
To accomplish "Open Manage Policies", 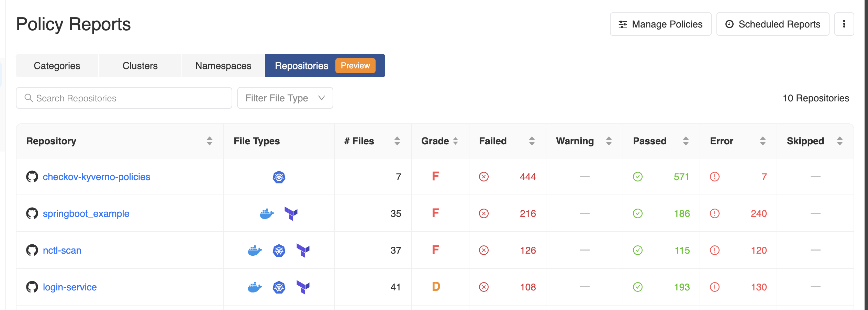I will (x=660, y=24).
